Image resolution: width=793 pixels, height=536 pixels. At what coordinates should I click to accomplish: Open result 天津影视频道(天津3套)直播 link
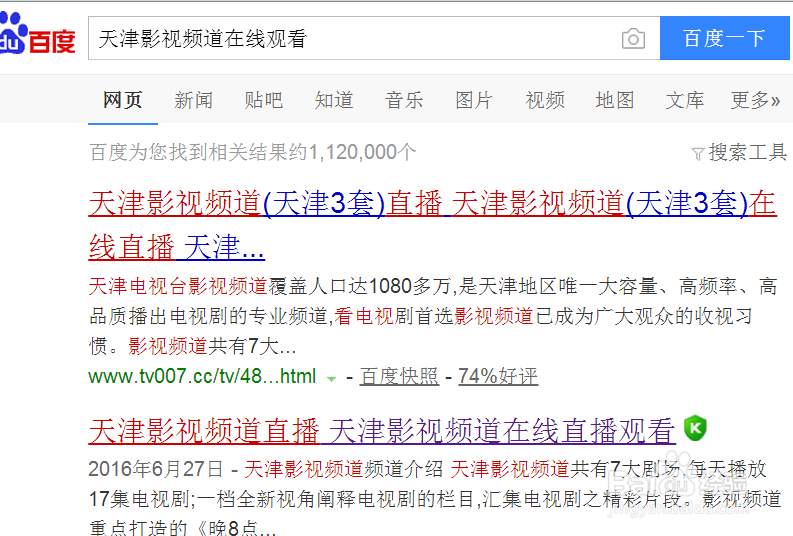(x=432, y=225)
